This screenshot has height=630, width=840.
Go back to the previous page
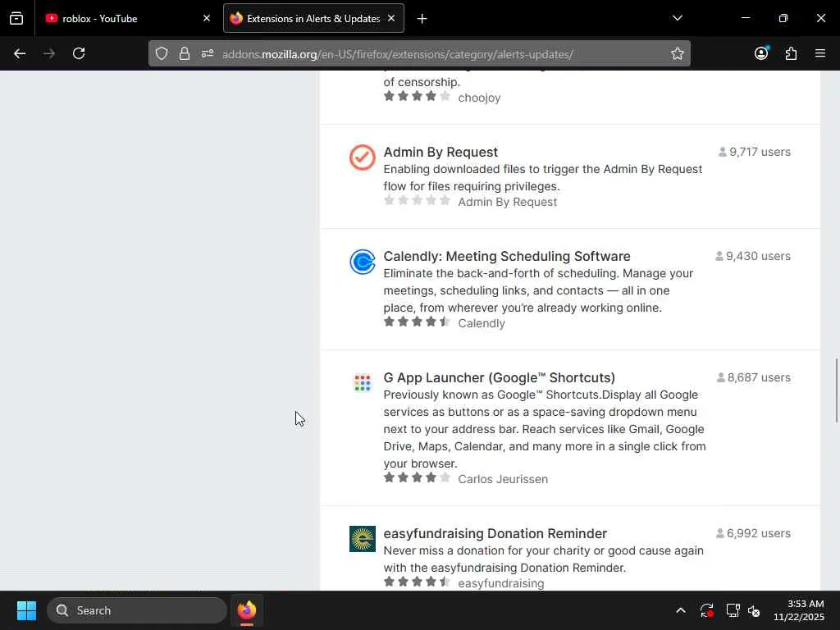point(20,53)
